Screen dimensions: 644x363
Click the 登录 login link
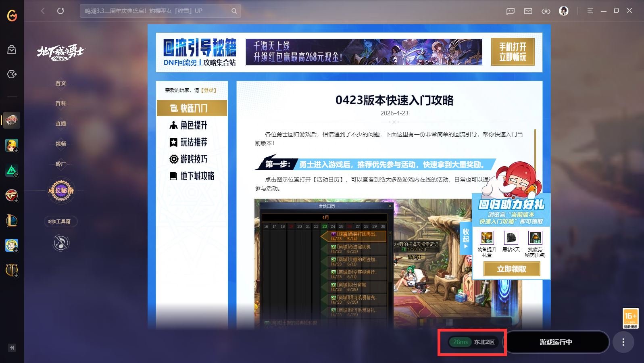[x=209, y=90]
